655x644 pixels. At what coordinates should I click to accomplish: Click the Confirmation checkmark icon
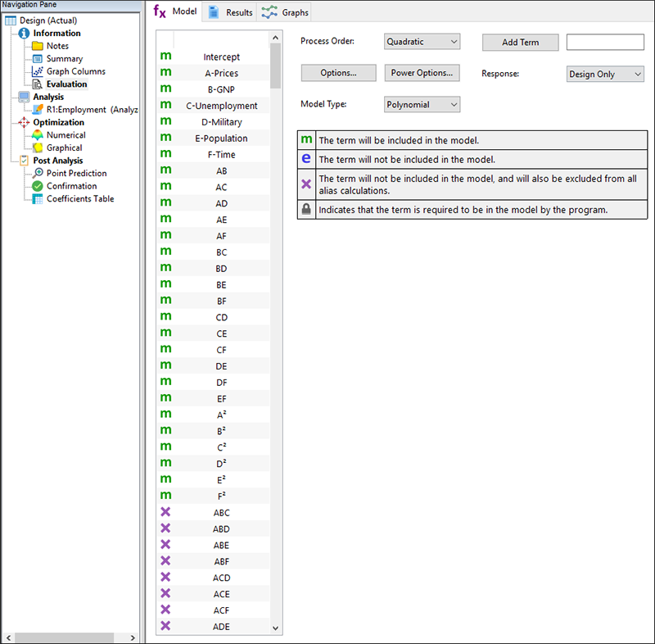click(38, 186)
